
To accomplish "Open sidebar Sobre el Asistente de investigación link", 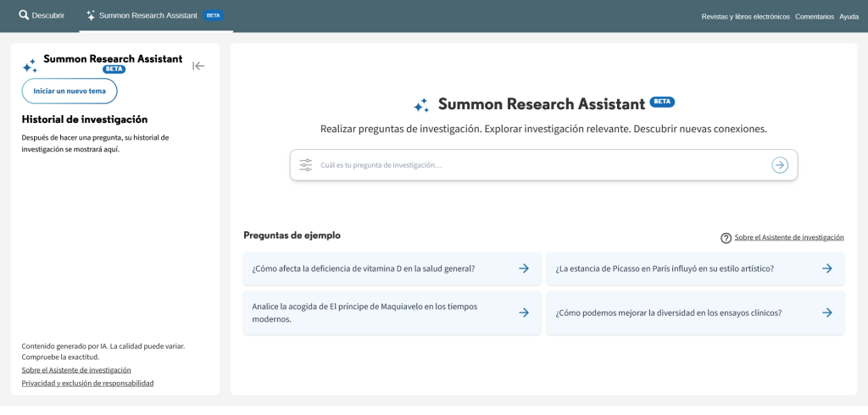I will tap(76, 370).
